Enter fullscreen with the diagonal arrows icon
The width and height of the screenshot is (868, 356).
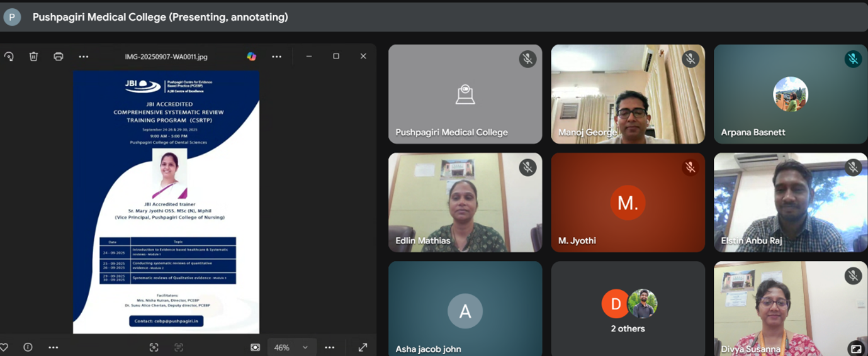[x=363, y=347]
